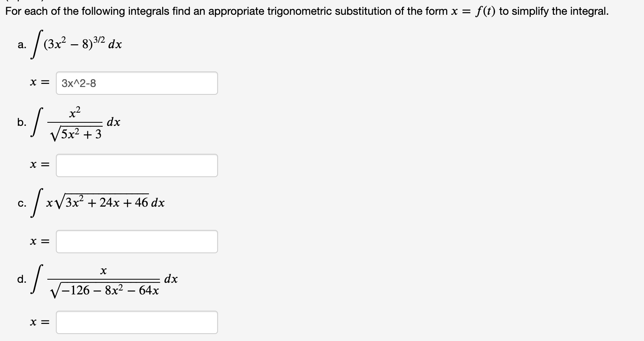Click the x = label beside part a answer
Viewport: 644px width, 341px height.
pyautogui.click(x=39, y=83)
